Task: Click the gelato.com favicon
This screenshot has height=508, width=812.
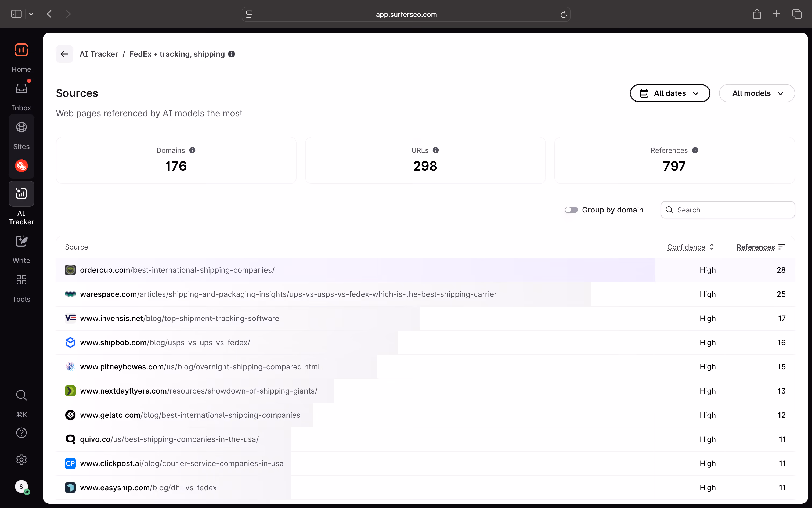Action: tap(70, 415)
